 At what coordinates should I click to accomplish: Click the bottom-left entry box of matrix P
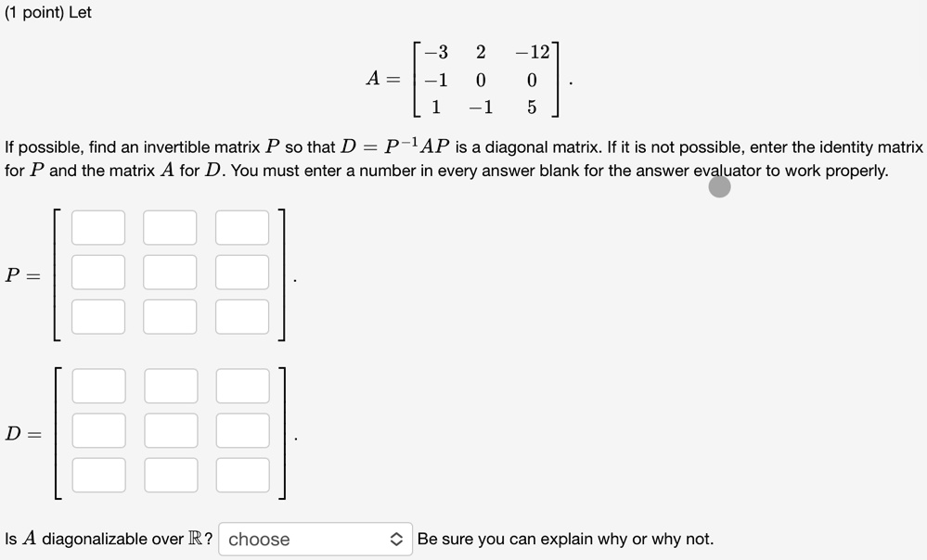point(97,316)
